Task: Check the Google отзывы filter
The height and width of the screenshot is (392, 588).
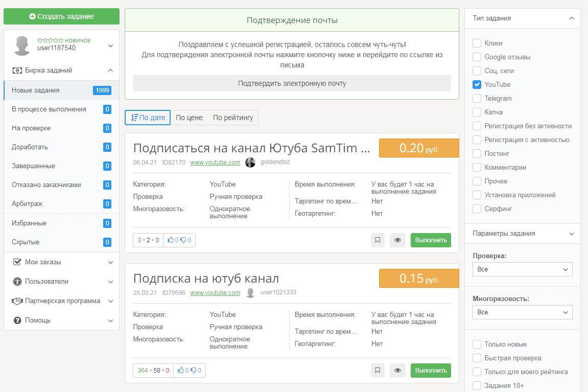Action: 477,57
